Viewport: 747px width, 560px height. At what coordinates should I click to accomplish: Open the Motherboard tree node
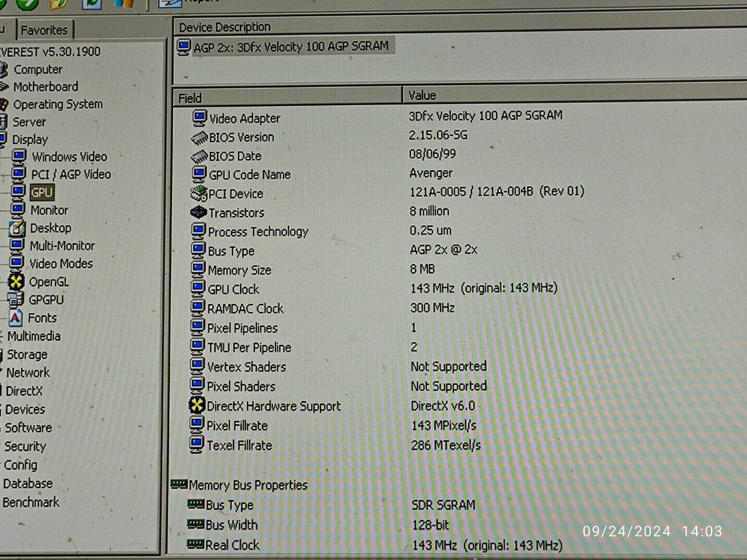pyautogui.click(x=45, y=87)
